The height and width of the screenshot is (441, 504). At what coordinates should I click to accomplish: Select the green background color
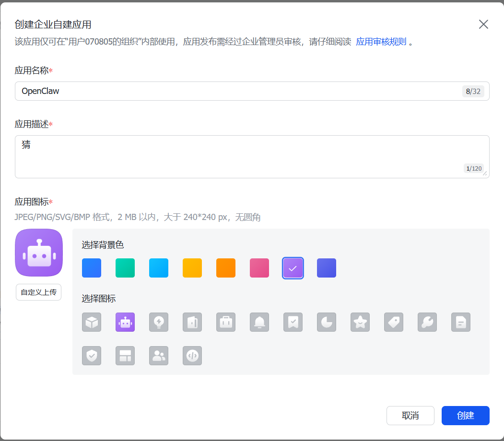click(125, 268)
